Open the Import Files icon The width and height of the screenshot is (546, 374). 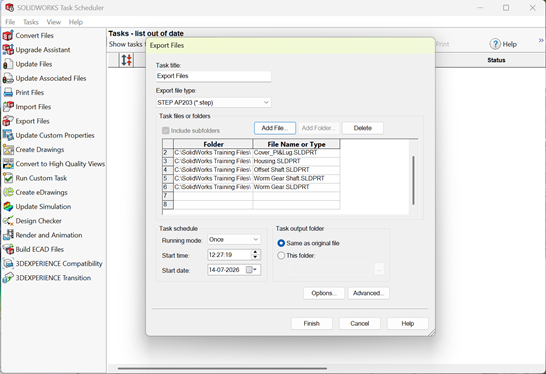8,107
